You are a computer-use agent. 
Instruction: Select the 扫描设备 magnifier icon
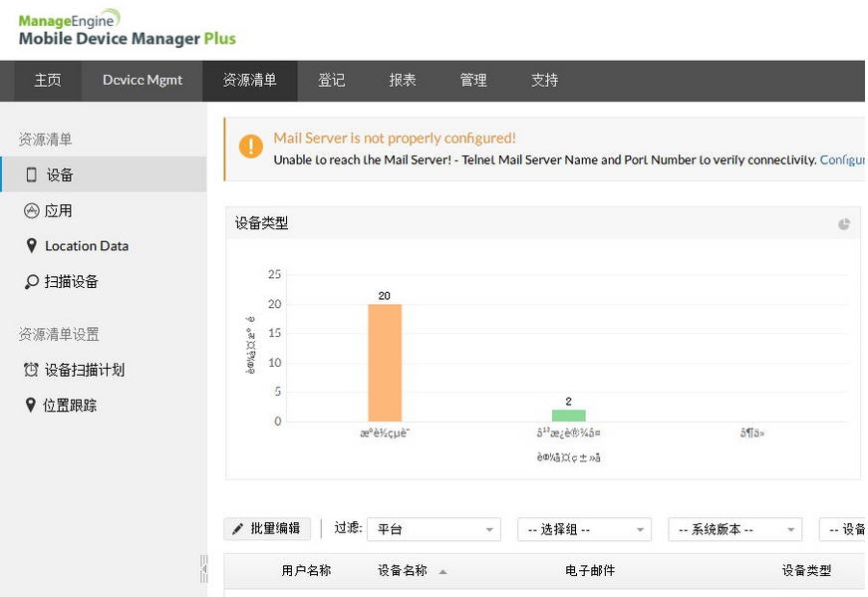[x=31, y=281]
